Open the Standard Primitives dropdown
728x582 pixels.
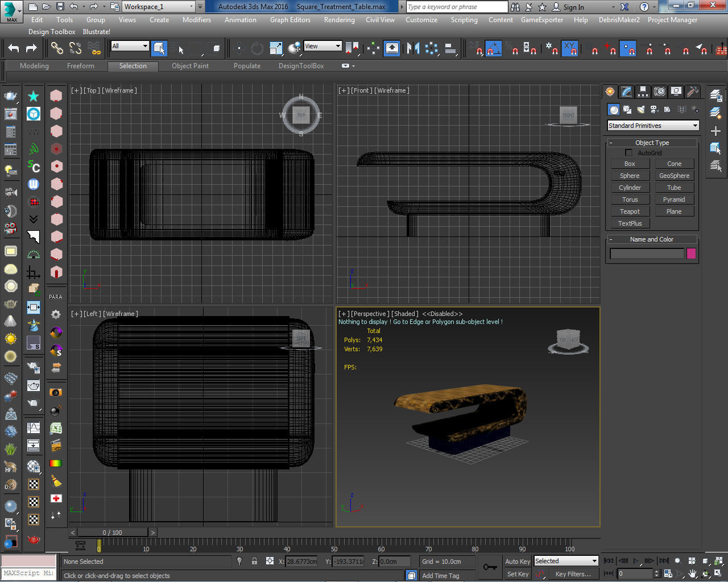click(x=653, y=126)
